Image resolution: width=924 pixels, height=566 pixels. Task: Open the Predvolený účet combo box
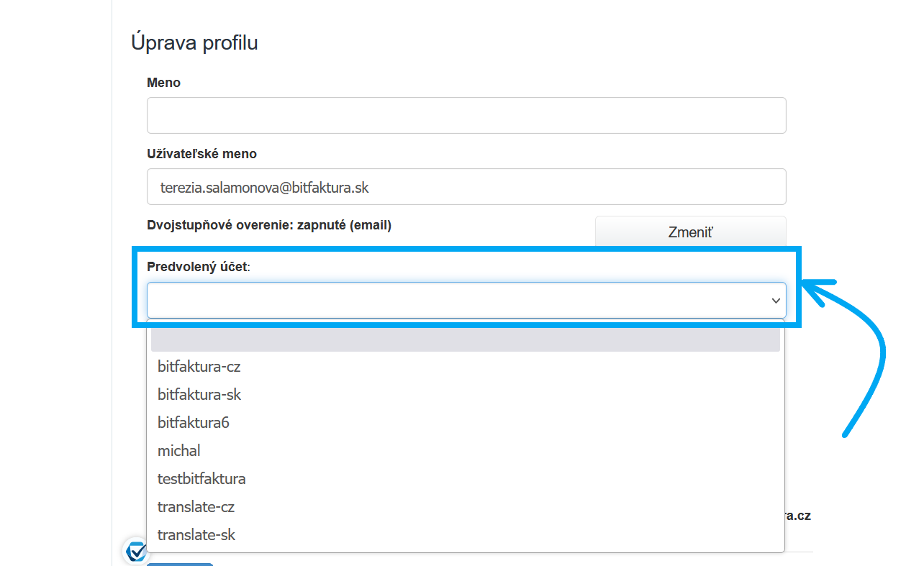(461, 301)
